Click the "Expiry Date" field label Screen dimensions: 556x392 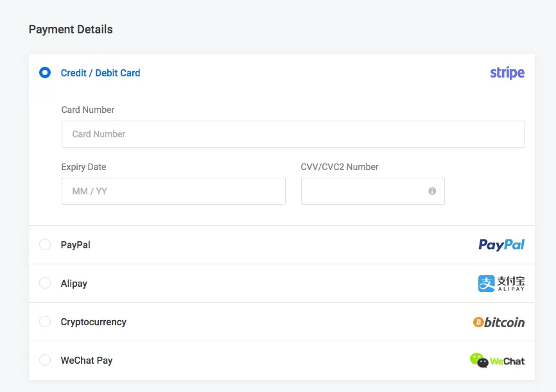tap(83, 167)
